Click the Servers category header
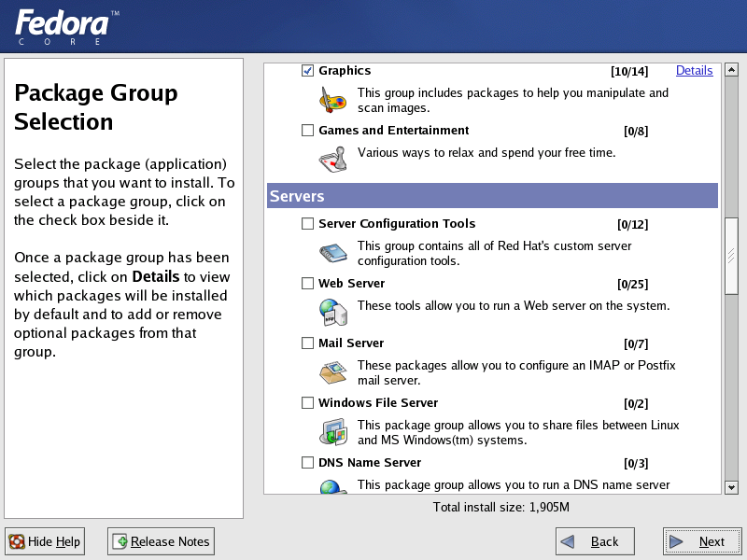 pos(492,196)
